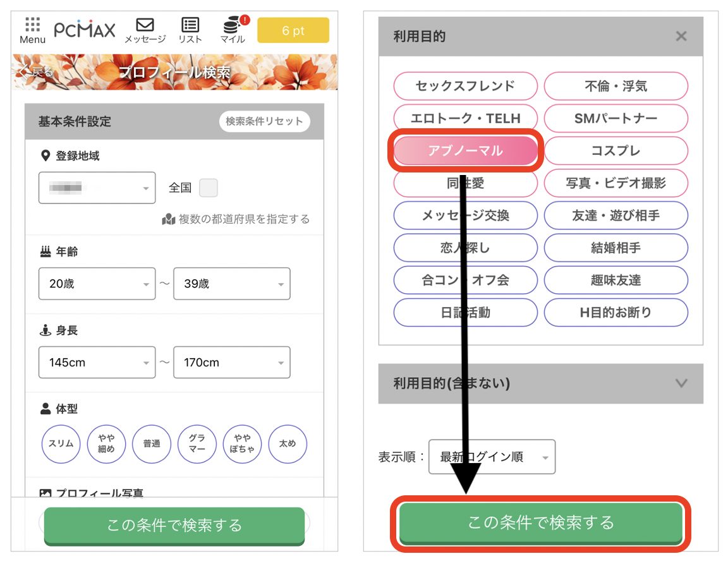The width and height of the screenshot is (728, 561).
Task: Open the マイル coins icon
Action: 233,30
